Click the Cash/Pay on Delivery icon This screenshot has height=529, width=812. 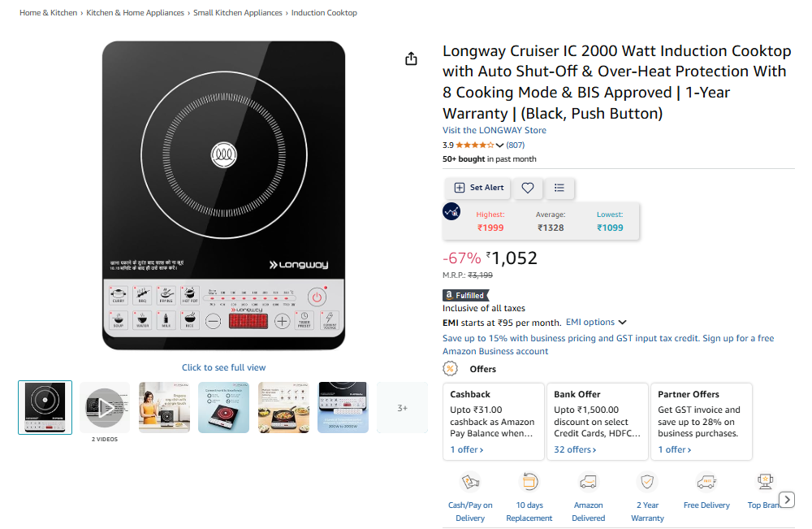pos(470,482)
